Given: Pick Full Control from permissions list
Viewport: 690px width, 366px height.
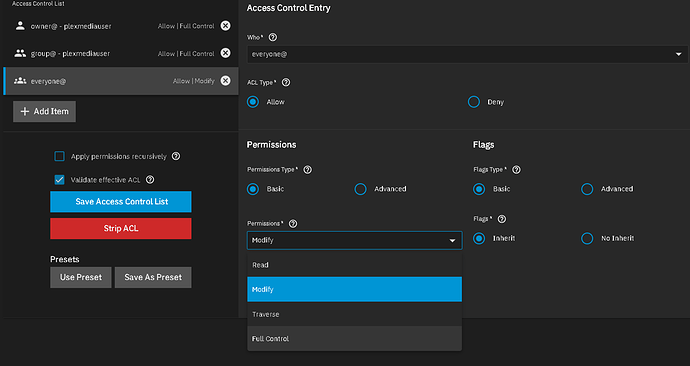Looking at the screenshot, I should (354, 339).
